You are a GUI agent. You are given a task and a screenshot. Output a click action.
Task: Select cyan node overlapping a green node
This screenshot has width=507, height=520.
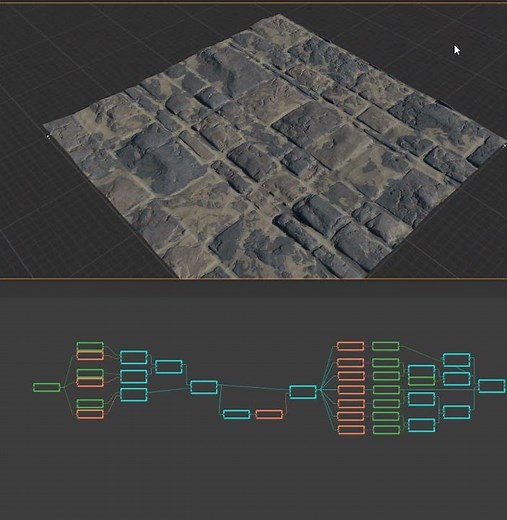(422, 371)
